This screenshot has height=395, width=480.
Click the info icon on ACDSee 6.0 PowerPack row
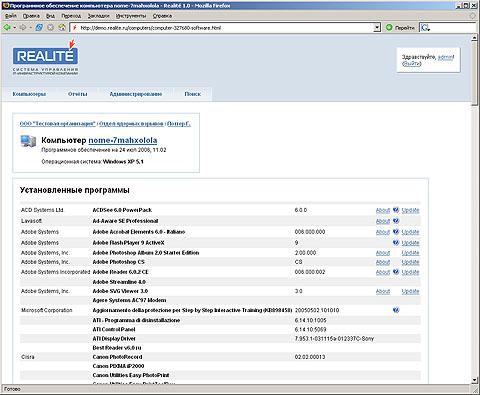[396, 210]
